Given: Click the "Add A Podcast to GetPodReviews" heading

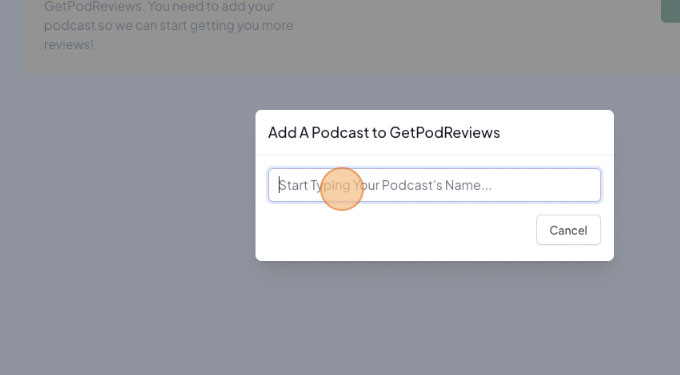Looking at the screenshot, I should point(384,132).
